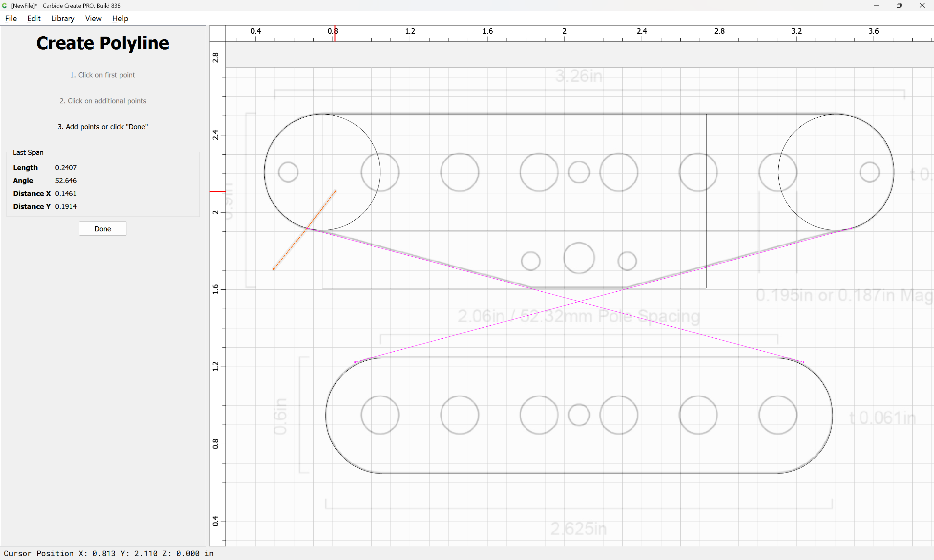Viewport: 934px width, 560px height.
Task: Click the center small circle in upper plate
Action: [x=579, y=172]
